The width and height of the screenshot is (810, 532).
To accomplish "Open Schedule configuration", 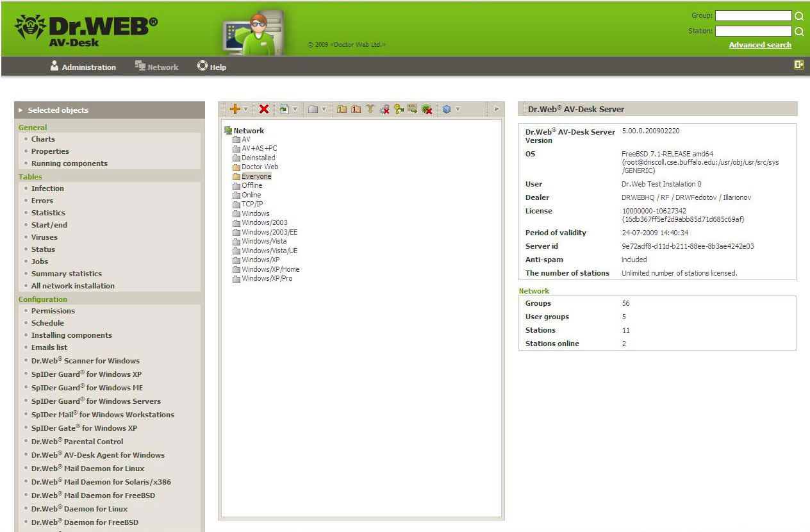I will [47, 323].
